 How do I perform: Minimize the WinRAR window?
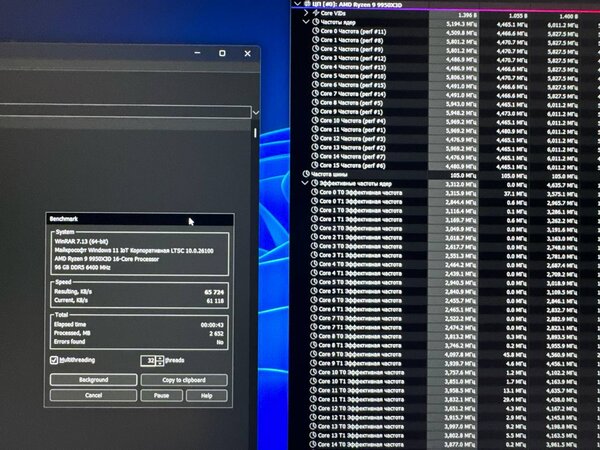tap(197, 53)
